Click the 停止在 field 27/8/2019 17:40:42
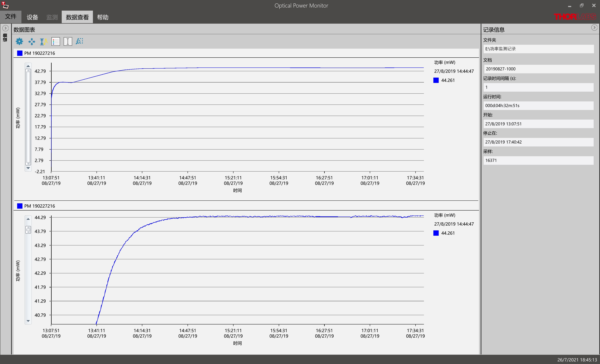Image resolution: width=600 pixels, height=364 pixels. tap(538, 142)
